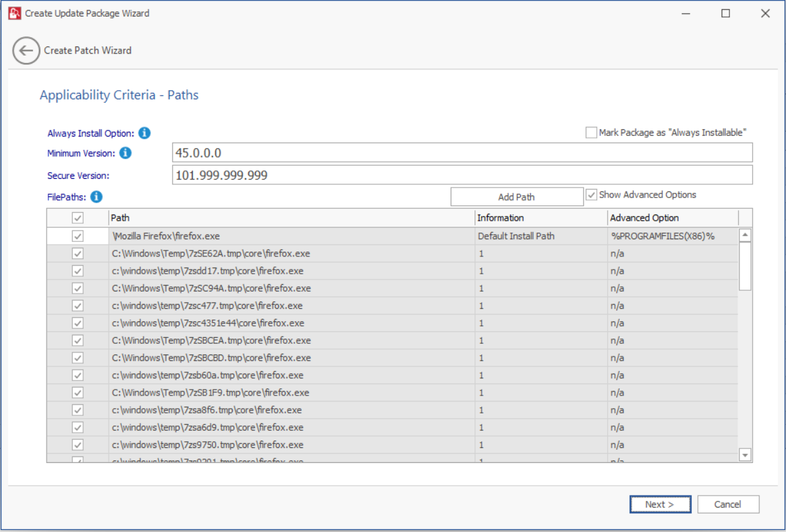
Task: Select path c:\windows\temp\7zsdd17.tmp\core\firefox.exe
Action: [292, 271]
